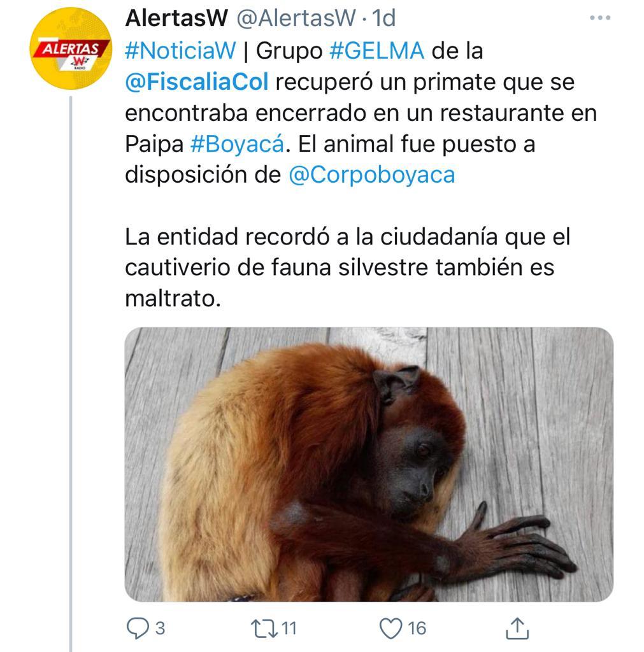Visit the @Corpoboyaca mention
The image size is (644, 652).
point(372,175)
